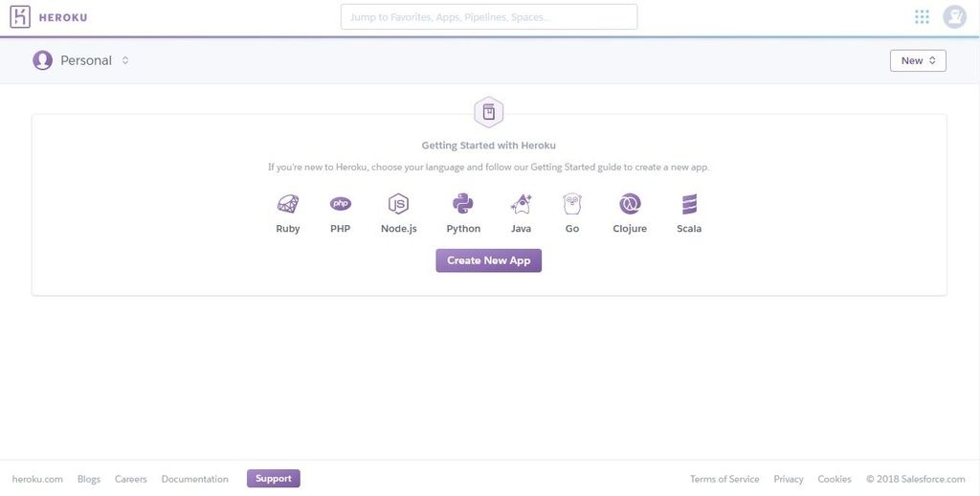
Task: Click the Java label text
Action: 521,229
